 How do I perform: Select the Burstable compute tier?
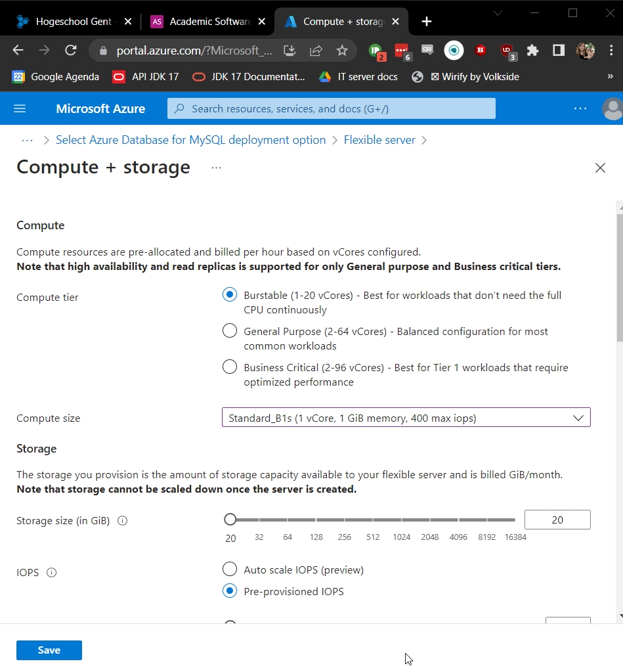(x=230, y=295)
